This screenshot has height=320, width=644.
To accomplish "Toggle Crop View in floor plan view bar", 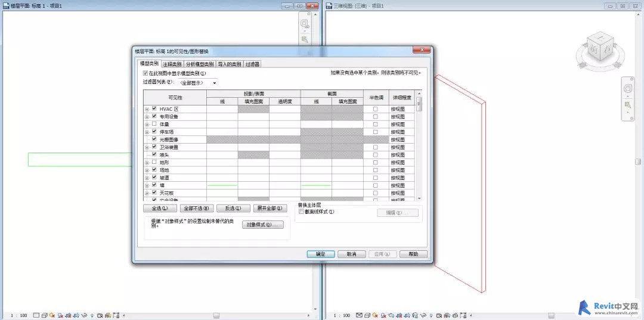I will click(x=68, y=315).
